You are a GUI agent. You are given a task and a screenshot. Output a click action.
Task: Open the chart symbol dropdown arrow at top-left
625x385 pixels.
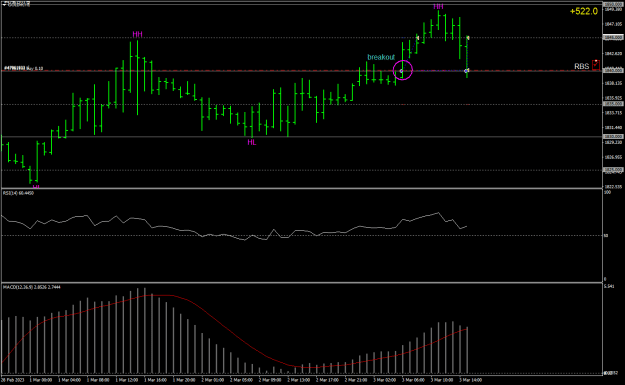click(x=4, y=4)
